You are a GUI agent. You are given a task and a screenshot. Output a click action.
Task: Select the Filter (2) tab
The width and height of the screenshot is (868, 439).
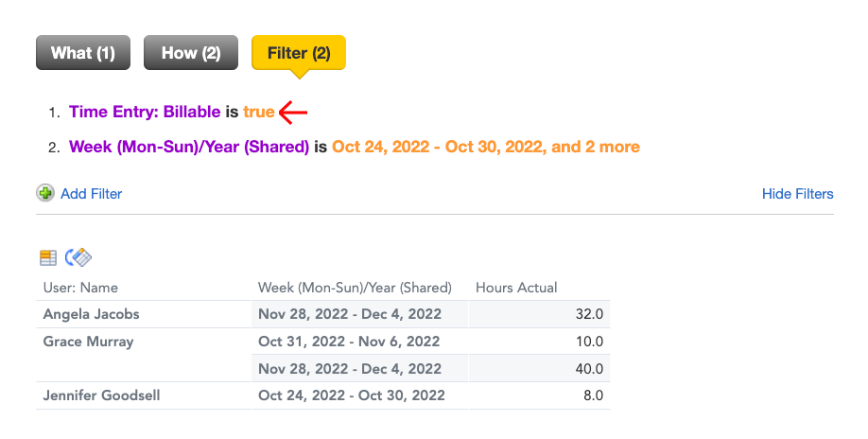coord(299,53)
